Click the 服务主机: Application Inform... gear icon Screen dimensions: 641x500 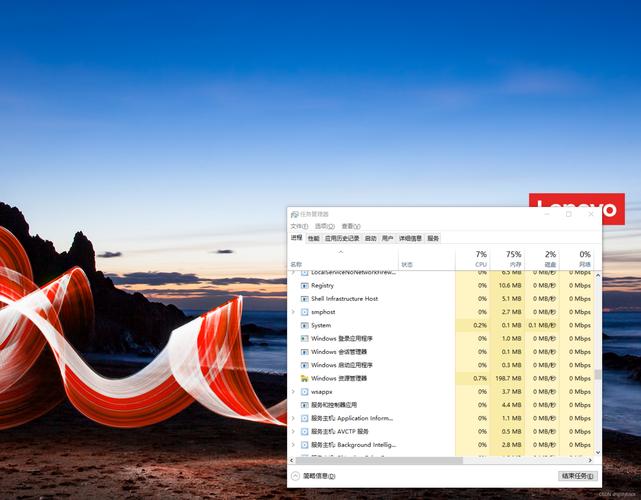[305, 419]
